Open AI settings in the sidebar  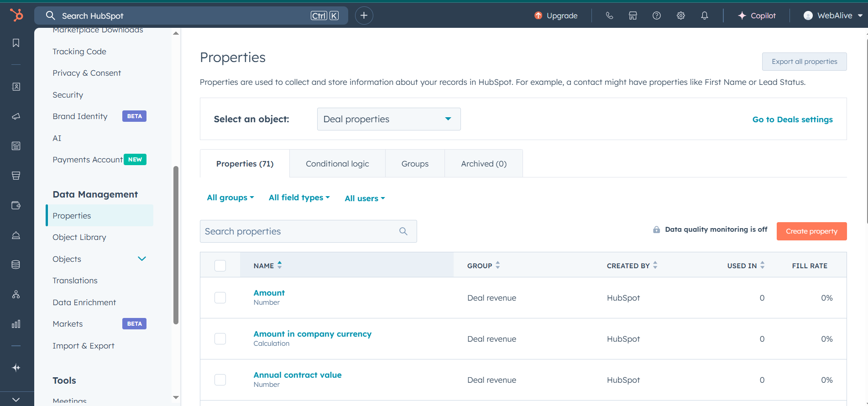57,138
